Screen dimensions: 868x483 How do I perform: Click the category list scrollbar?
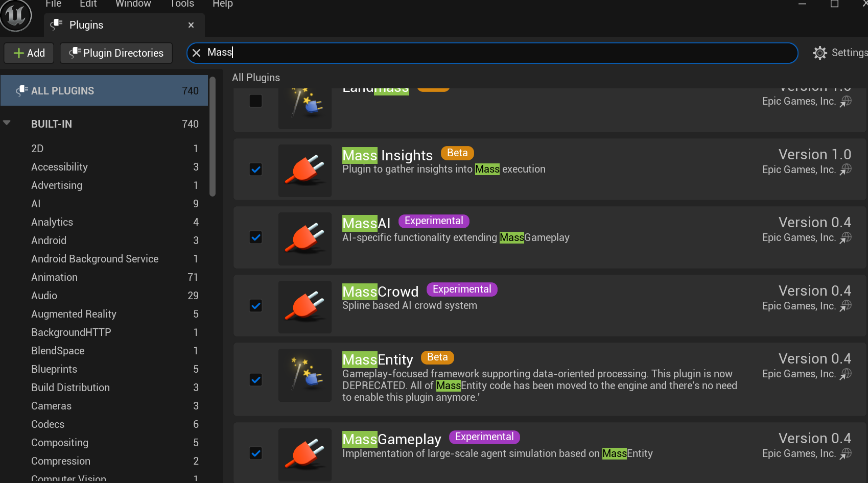213,136
